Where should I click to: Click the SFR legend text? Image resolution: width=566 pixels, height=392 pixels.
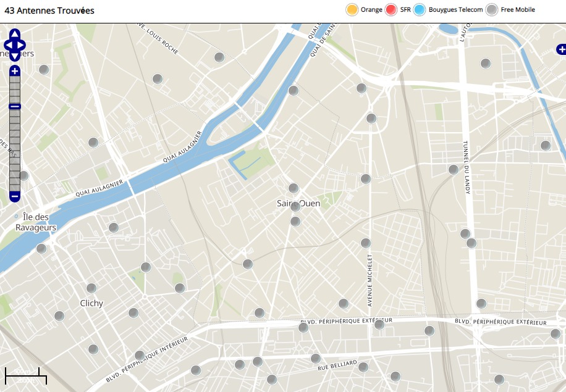[x=405, y=9]
